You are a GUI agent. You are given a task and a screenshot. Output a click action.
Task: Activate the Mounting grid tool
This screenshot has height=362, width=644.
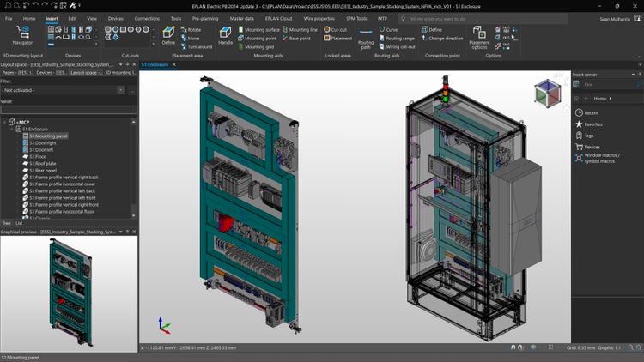point(259,47)
